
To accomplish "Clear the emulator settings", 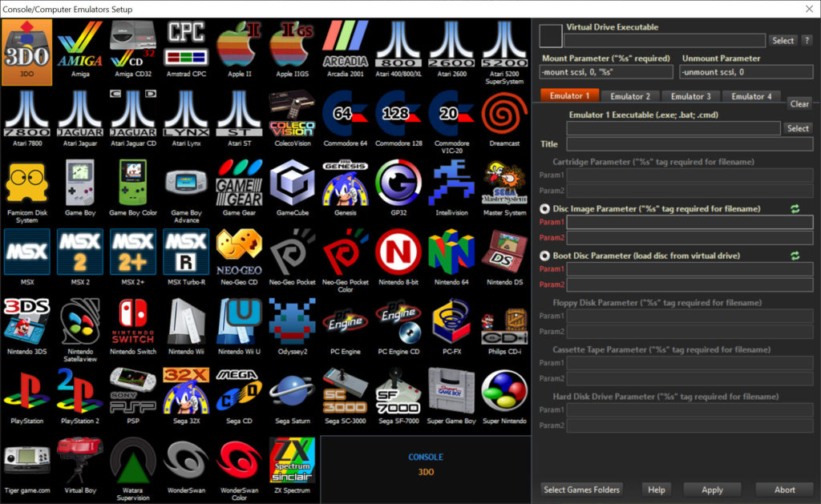I will pos(799,103).
